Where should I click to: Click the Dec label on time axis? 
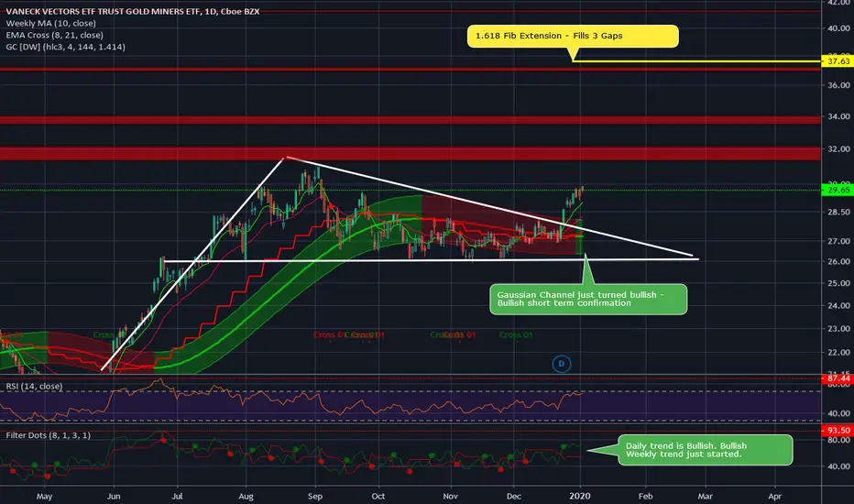pos(514,497)
